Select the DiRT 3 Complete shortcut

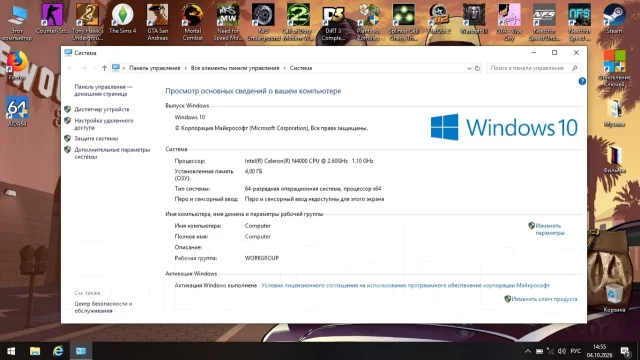point(333,22)
